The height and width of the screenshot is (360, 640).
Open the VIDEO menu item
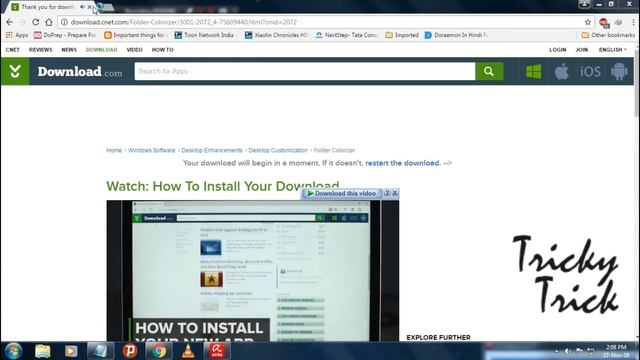tap(134, 50)
